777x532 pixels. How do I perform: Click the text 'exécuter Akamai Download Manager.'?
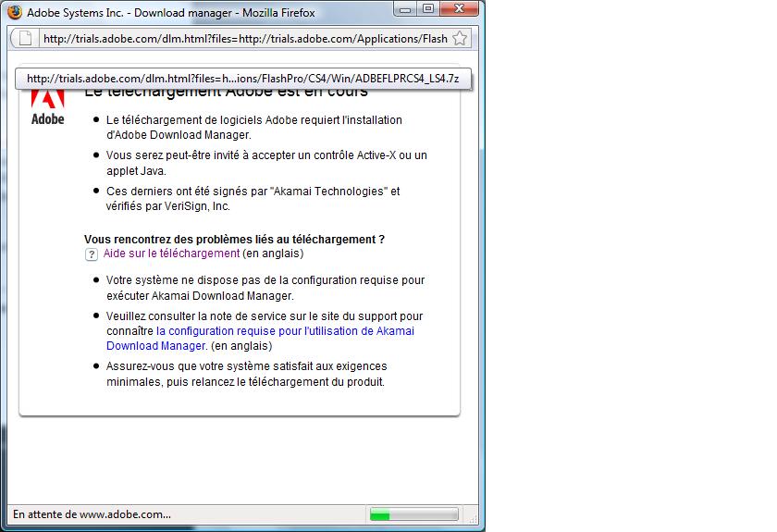tap(200, 296)
